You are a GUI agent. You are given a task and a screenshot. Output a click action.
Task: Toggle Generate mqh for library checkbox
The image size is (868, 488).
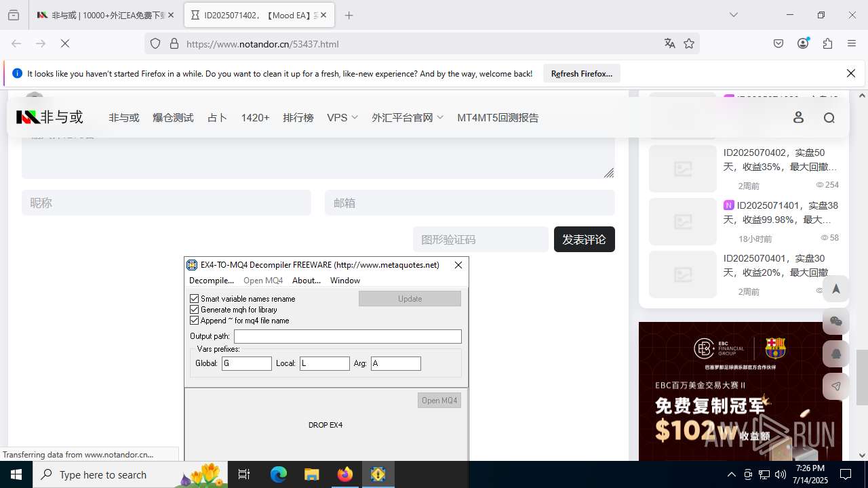point(195,309)
